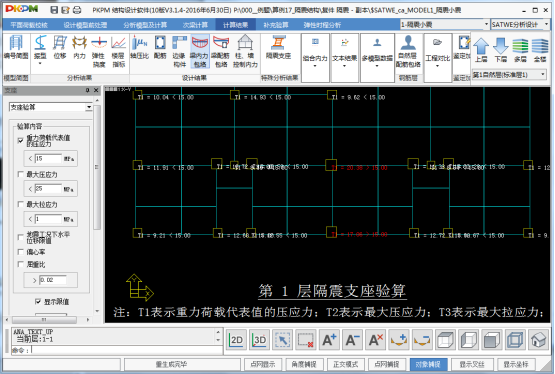Click the 编号简图 icon
Viewport: 555px width, 374px height.
(x=16, y=48)
